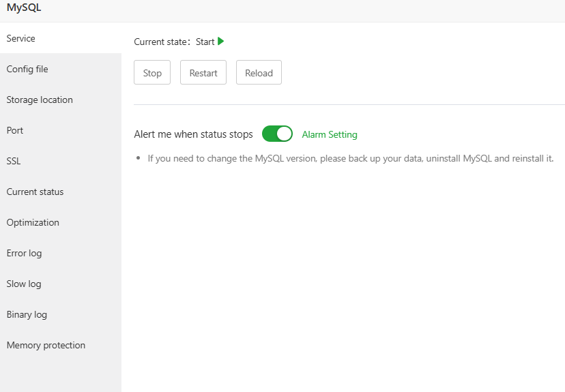Stop the MySQL service
This screenshot has width=565, height=392.
(x=152, y=73)
